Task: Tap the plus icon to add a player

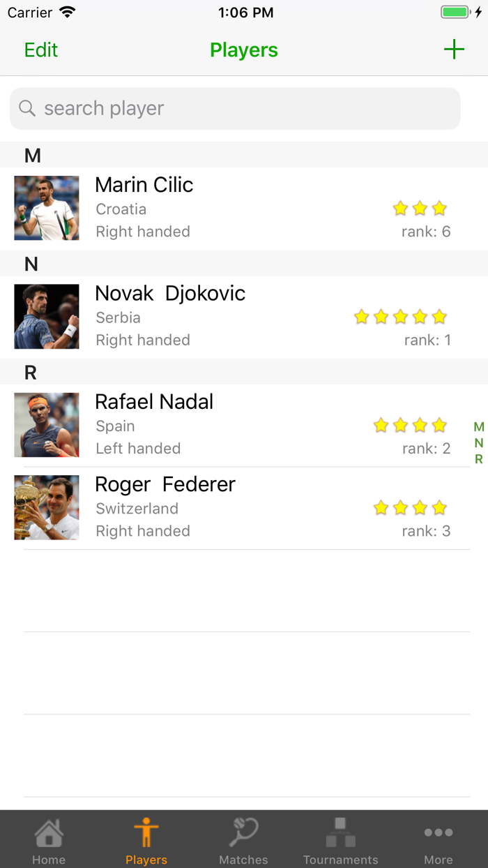Action: pos(454,50)
